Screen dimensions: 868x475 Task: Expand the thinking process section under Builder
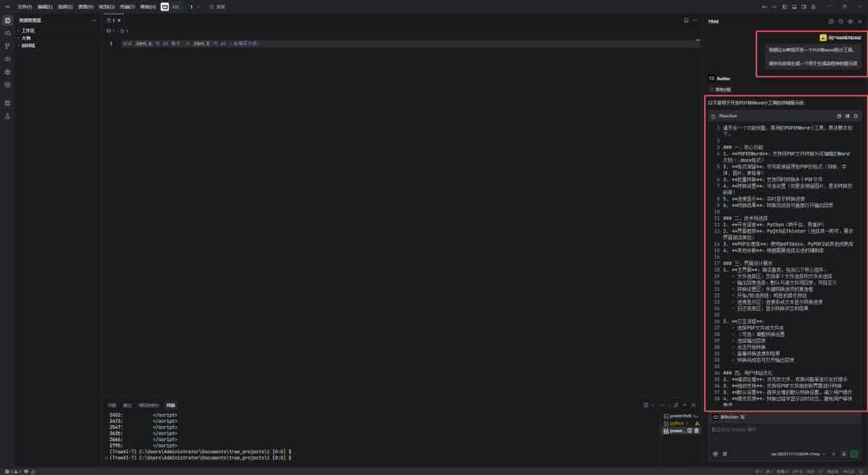tap(721, 90)
